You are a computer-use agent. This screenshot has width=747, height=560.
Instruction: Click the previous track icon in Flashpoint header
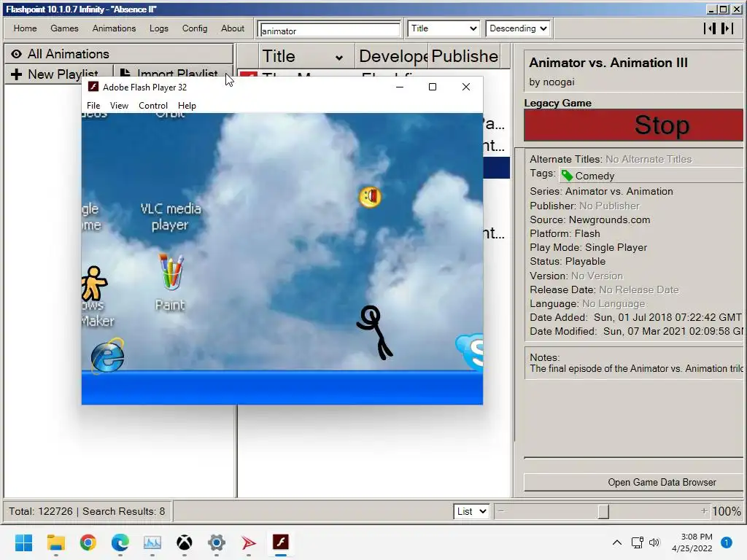[710, 28]
